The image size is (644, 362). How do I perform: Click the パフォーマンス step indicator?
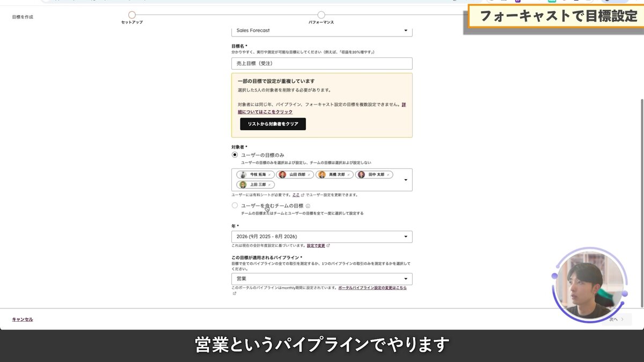321,16
